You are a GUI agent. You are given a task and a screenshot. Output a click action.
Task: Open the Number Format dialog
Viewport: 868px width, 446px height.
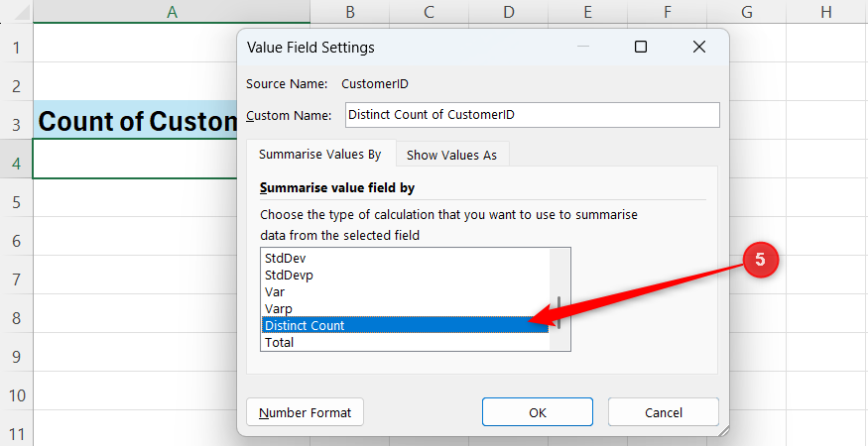[305, 412]
